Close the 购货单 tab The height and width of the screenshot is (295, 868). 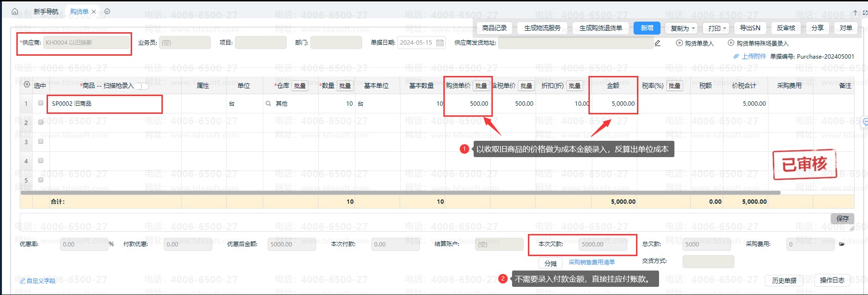click(94, 12)
